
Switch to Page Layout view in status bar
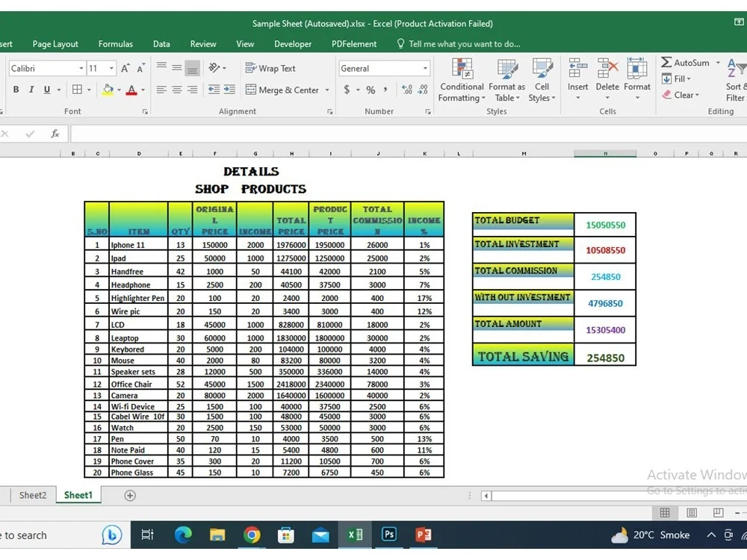point(692,512)
